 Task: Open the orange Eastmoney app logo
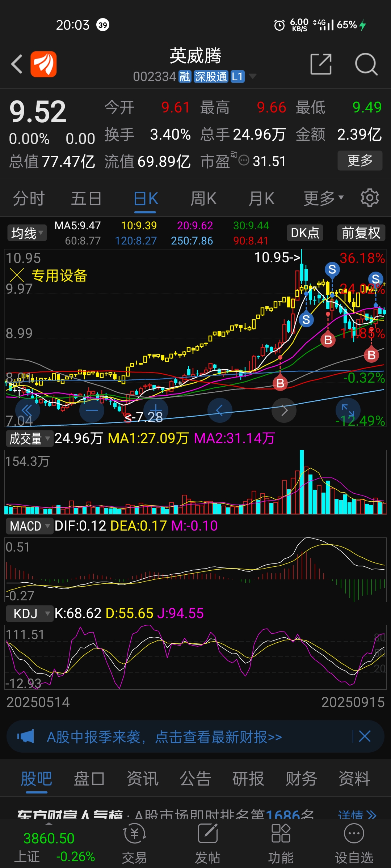(43, 64)
